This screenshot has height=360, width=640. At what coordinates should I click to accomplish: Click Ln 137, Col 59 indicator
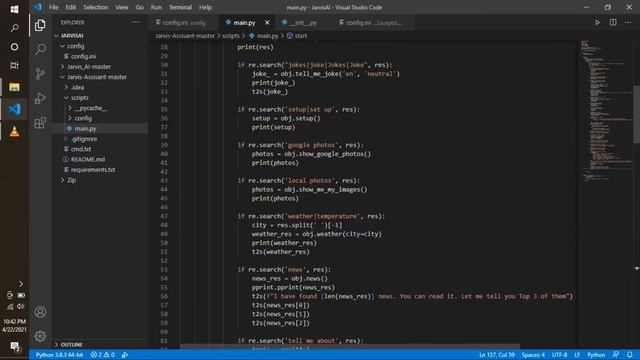(496, 355)
